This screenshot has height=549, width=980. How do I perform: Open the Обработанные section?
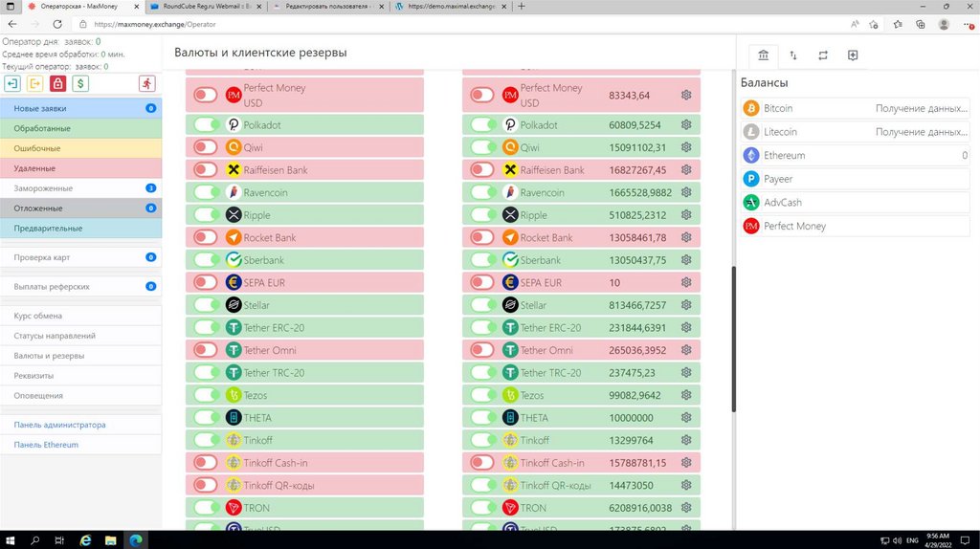coord(80,128)
